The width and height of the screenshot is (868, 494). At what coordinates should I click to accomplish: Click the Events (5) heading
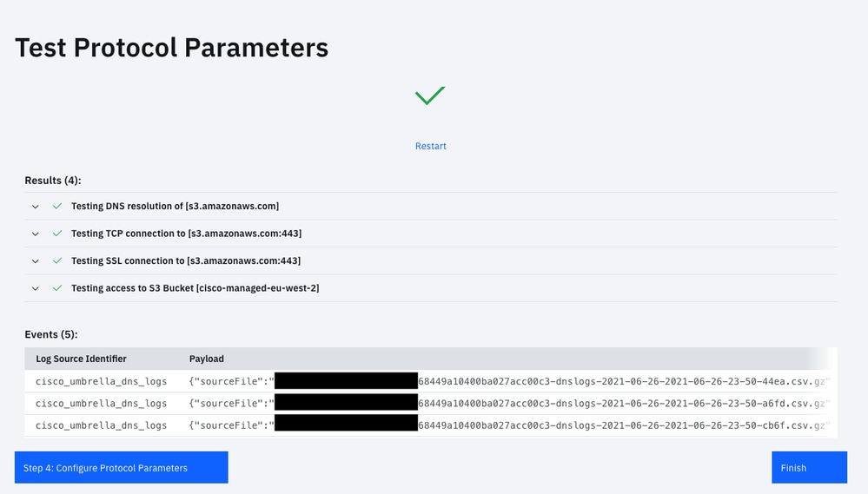click(51, 334)
